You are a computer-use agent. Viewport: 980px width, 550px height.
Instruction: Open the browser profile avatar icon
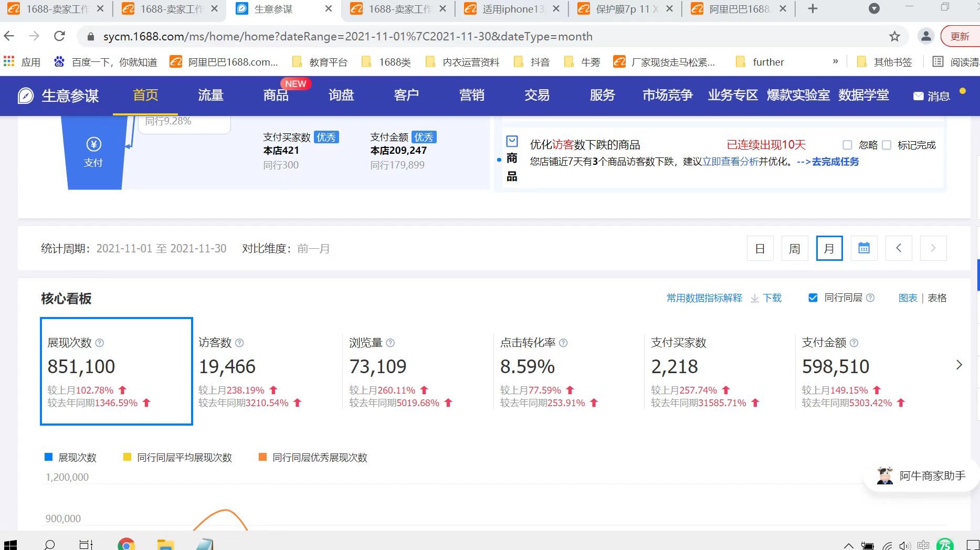pos(926,36)
